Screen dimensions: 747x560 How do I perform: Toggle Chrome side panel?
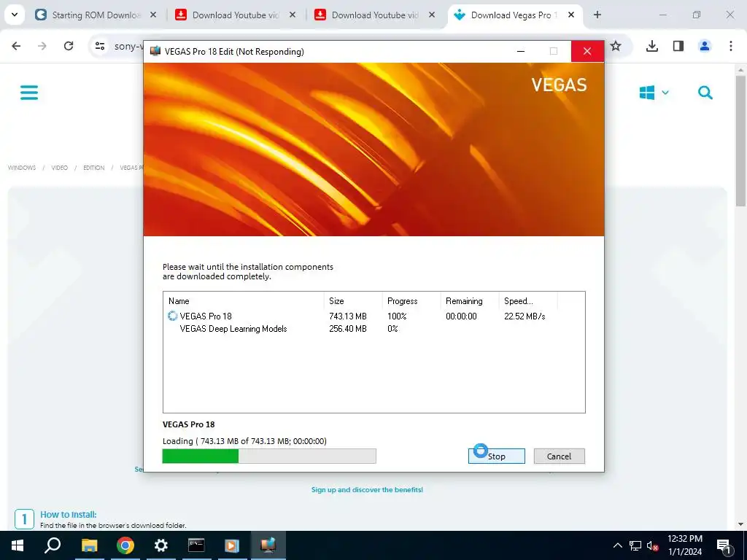678,46
